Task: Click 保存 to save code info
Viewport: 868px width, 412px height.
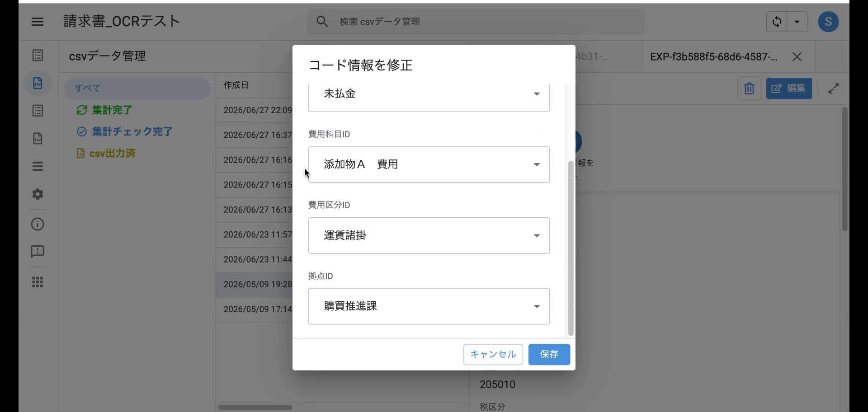Action: pyautogui.click(x=549, y=355)
